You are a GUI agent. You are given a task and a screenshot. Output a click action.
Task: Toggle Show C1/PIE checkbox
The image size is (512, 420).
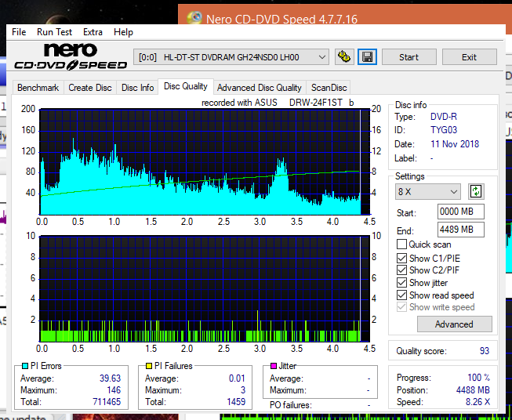401,258
